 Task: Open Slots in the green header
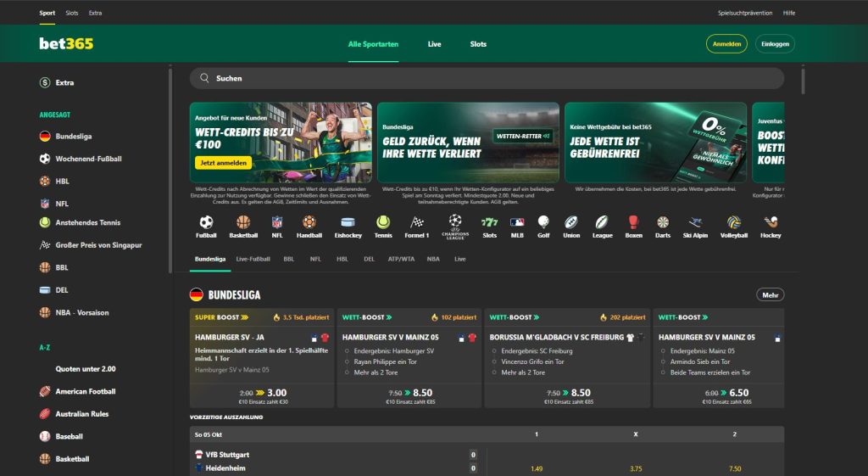tap(478, 44)
